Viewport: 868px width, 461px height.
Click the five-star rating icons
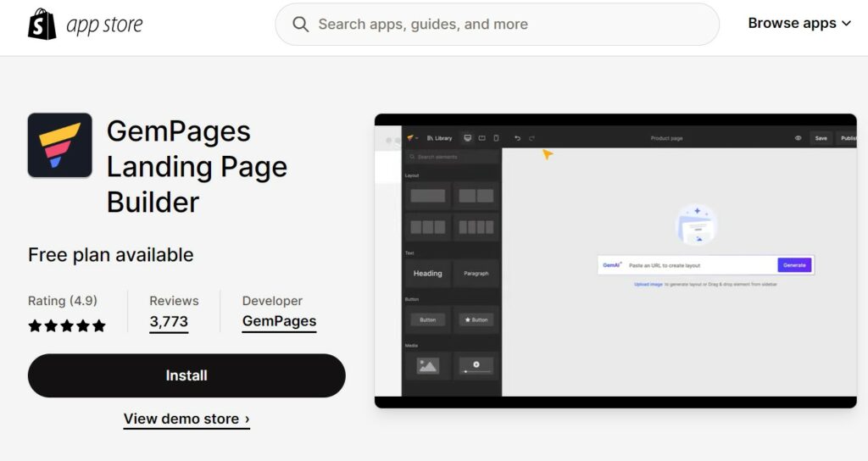tap(67, 325)
